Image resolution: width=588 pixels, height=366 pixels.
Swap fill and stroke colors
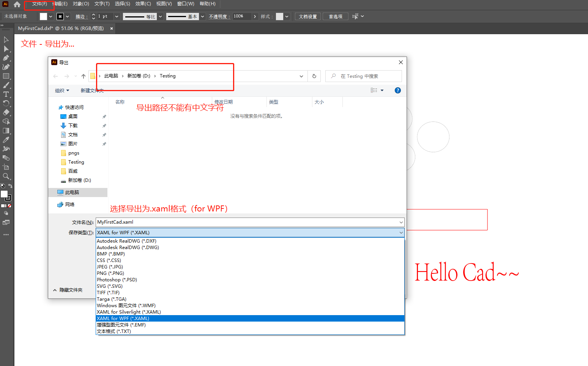click(x=10, y=186)
